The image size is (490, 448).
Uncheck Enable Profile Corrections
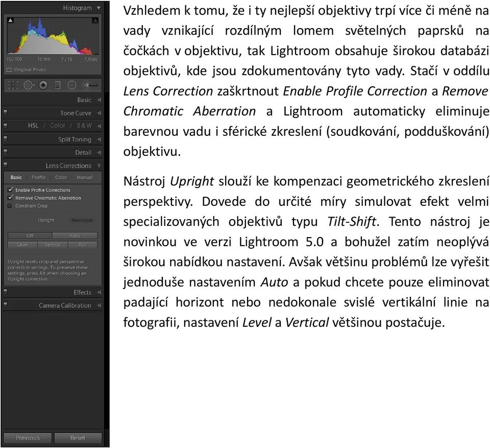click(10, 190)
